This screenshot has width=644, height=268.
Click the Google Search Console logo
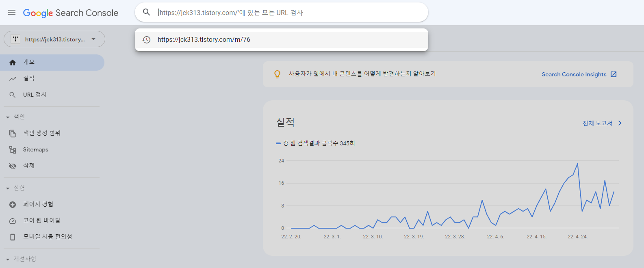tap(71, 13)
